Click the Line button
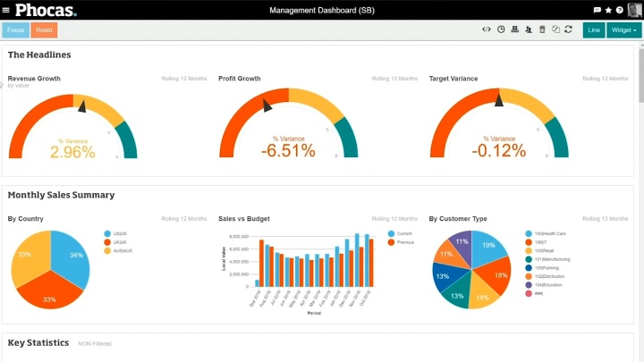 [594, 30]
